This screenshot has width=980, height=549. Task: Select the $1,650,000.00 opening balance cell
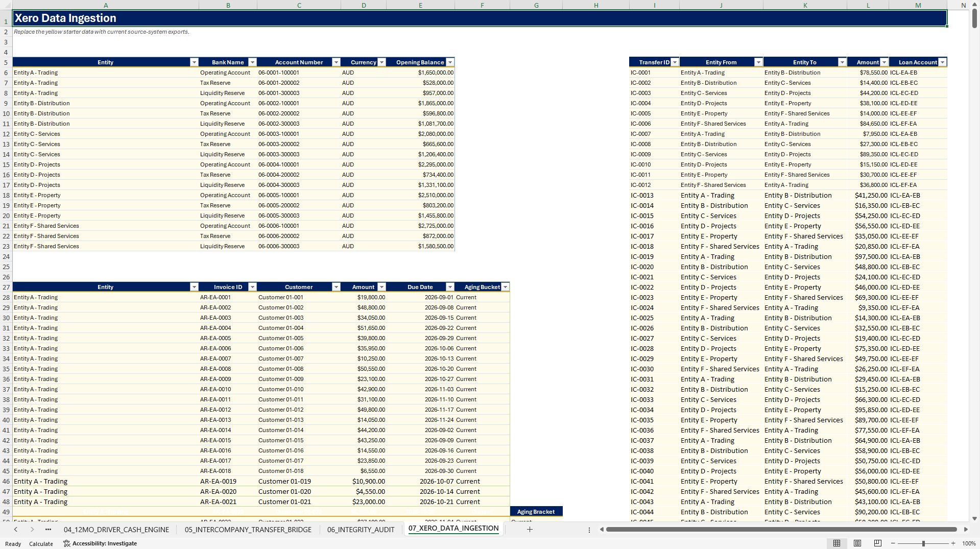point(420,73)
